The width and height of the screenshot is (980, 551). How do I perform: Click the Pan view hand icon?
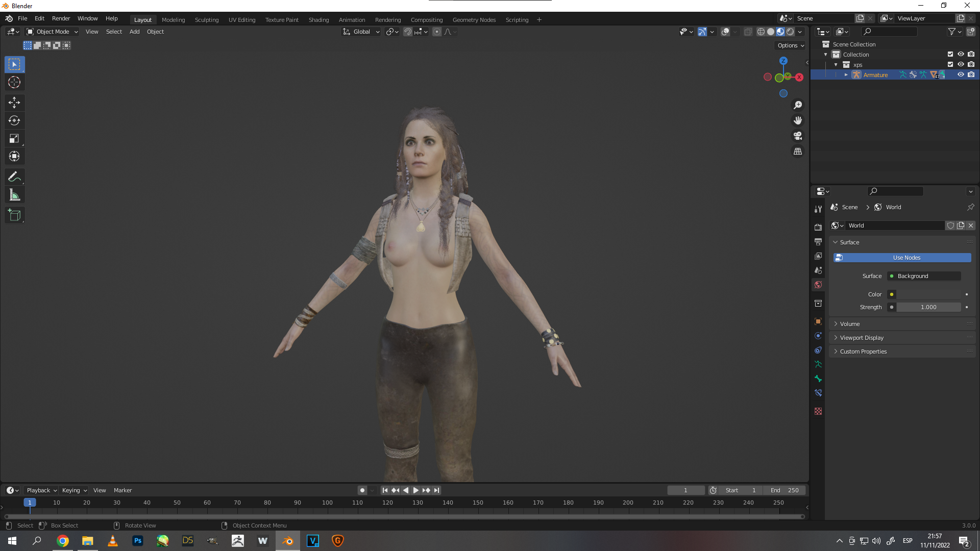(798, 120)
